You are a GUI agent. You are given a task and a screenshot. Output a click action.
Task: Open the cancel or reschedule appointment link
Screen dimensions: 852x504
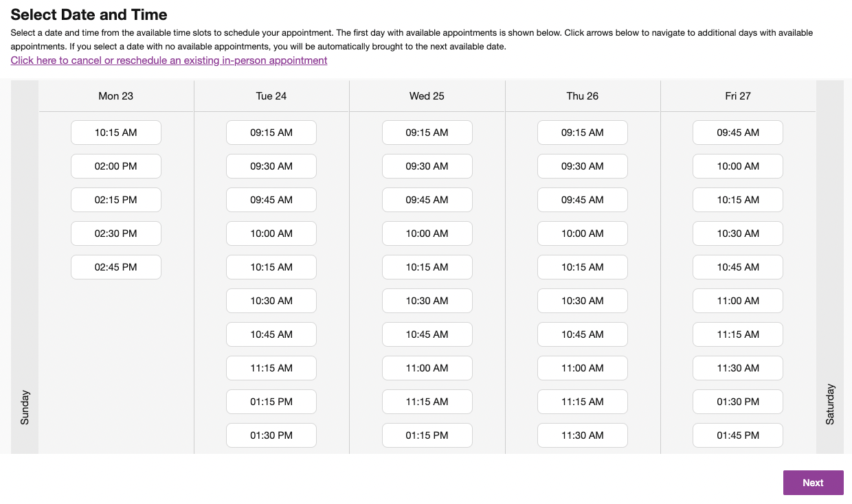click(169, 60)
